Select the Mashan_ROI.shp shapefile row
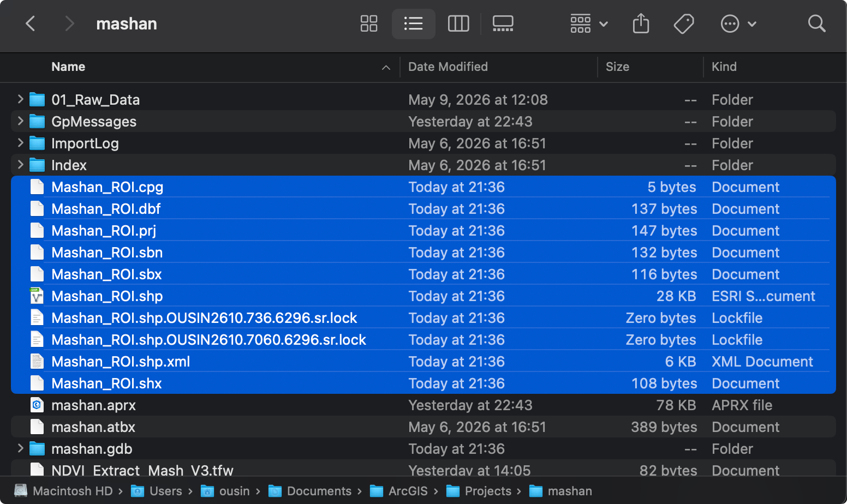Screen dimensions: 847x504 pos(423,296)
